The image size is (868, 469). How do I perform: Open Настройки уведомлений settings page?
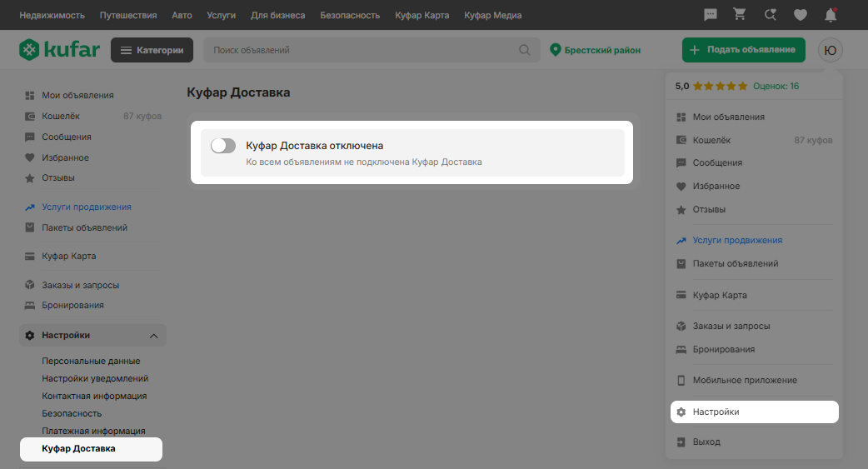click(95, 379)
